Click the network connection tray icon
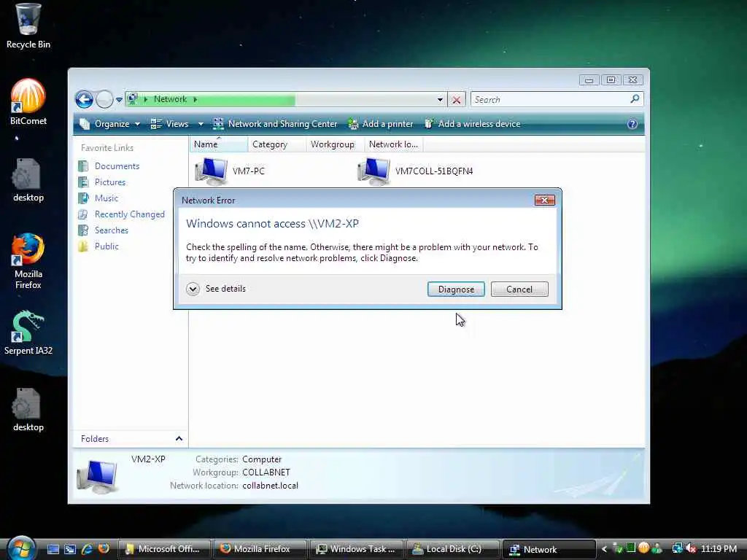Screen dimensions: 747x560 (678, 549)
